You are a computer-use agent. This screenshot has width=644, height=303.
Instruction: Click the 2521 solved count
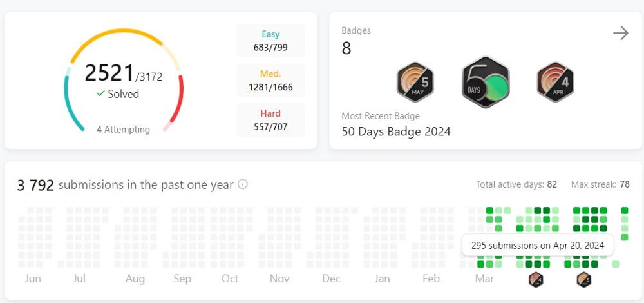pos(109,73)
